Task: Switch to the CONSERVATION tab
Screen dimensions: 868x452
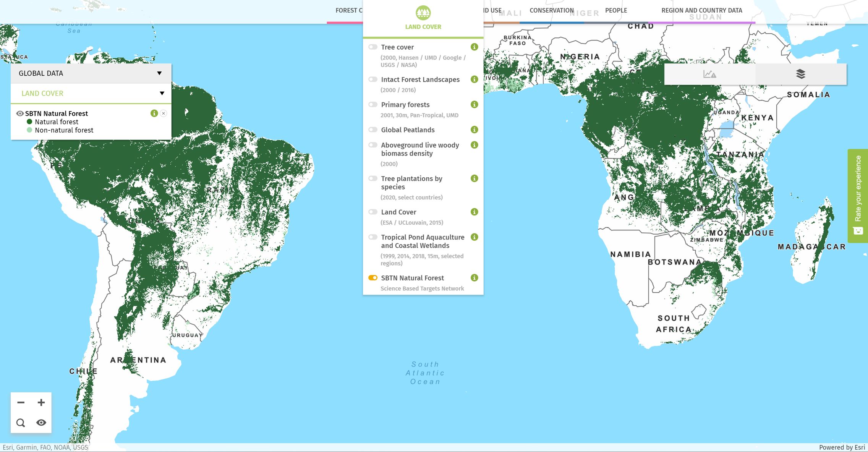Action: click(552, 10)
